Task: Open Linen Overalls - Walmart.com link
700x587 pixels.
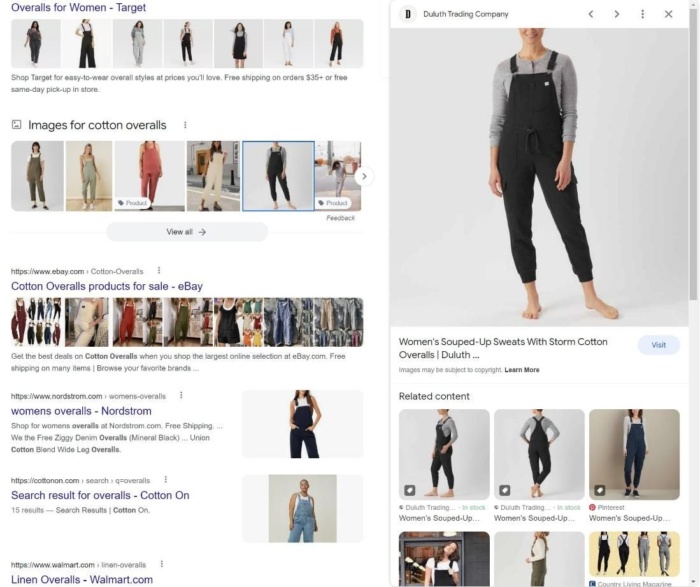Action: pyautogui.click(x=82, y=580)
